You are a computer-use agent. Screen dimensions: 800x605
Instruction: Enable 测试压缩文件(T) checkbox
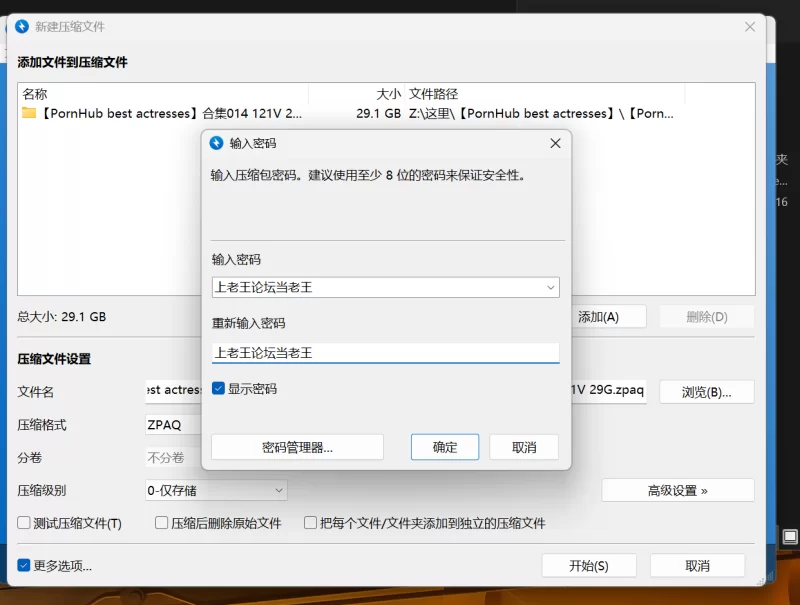pos(23,523)
